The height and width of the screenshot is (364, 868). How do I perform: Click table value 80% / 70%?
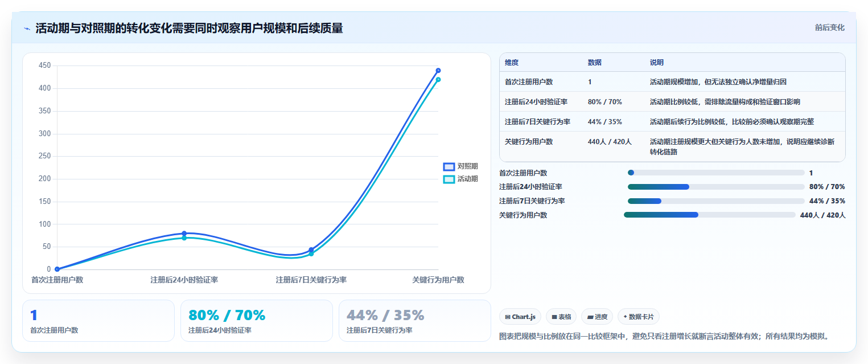[x=605, y=102]
